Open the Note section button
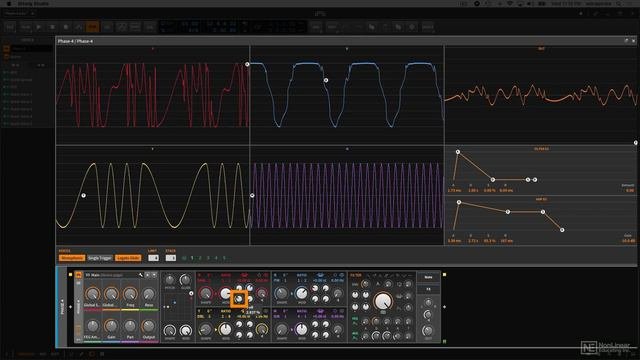 coord(428,277)
